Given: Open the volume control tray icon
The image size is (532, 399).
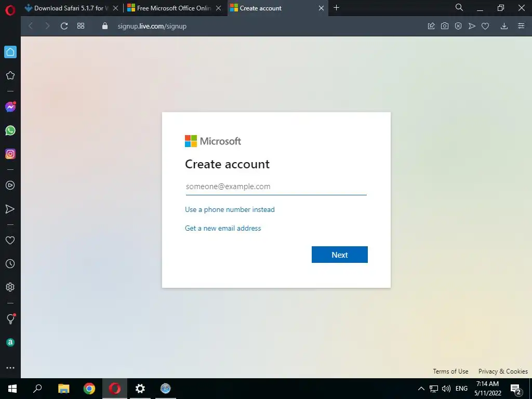Looking at the screenshot, I should [x=446, y=389].
